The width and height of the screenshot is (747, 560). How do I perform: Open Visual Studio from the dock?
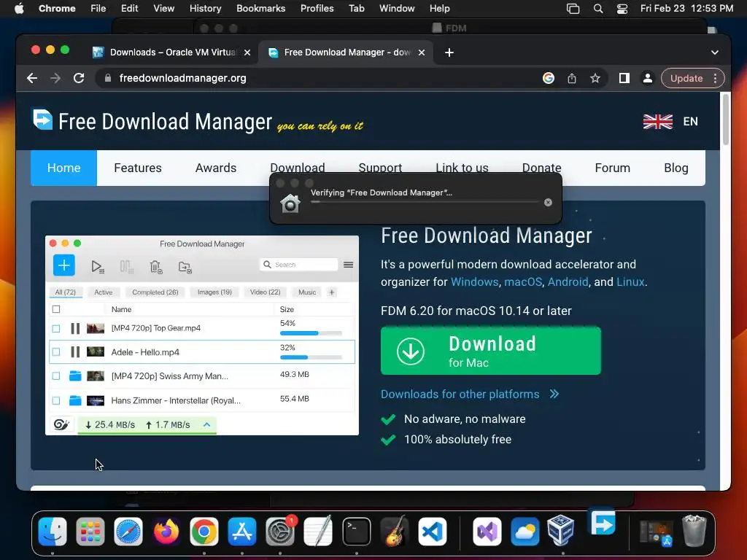(x=487, y=531)
